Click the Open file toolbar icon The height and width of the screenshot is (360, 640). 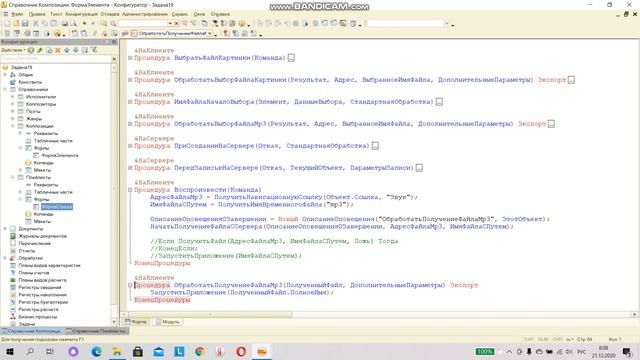[x=16, y=24]
